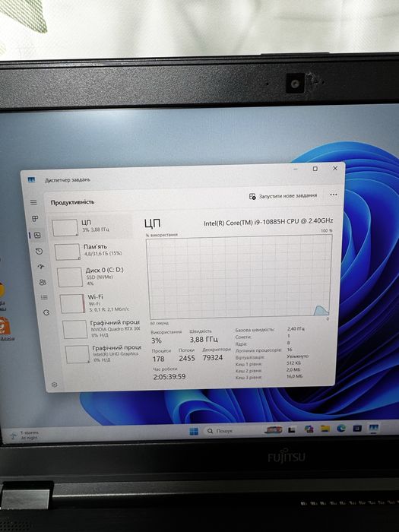Open the Task Manager hamburger navigation menu
The height and width of the screenshot is (532, 399).
[x=33, y=202]
